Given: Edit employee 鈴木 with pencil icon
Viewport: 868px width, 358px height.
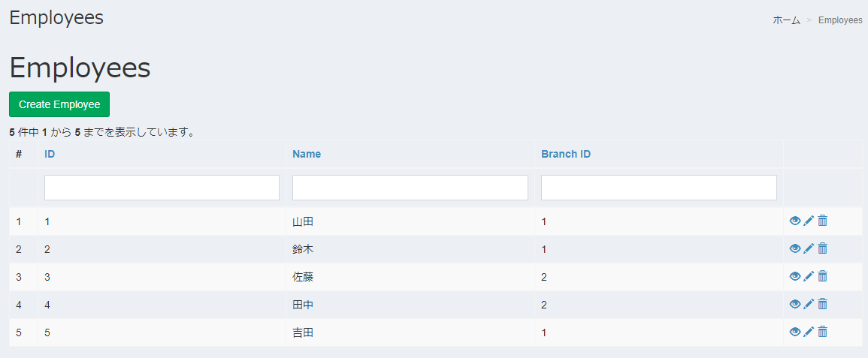Looking at the screenshot, I should pyautogui.click(x=809, y=248).
